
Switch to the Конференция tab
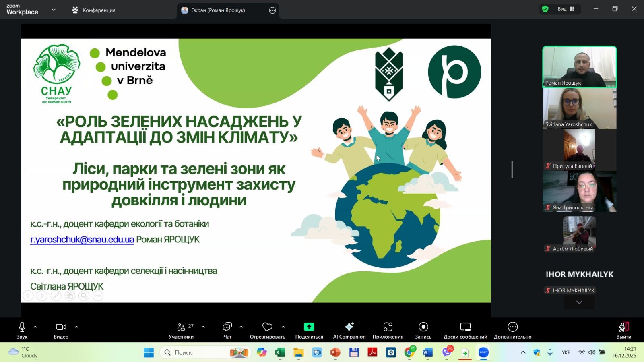pos(94,10)
